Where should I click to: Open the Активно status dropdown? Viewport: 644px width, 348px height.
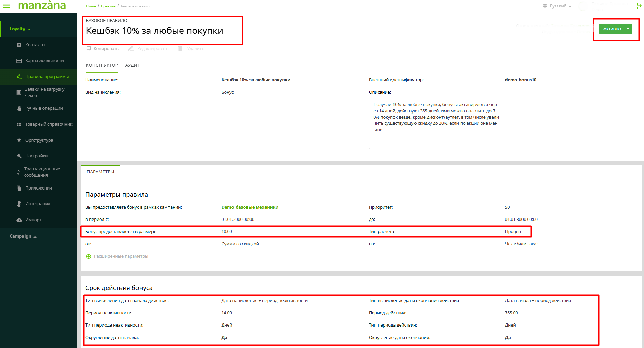coord(628,29)
